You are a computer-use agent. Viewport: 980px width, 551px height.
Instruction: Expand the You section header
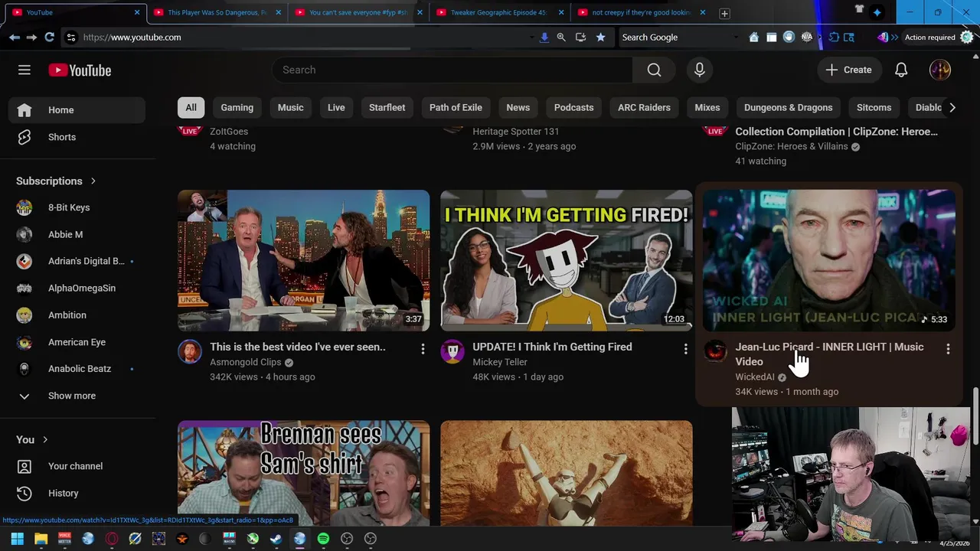pos(33,439)
